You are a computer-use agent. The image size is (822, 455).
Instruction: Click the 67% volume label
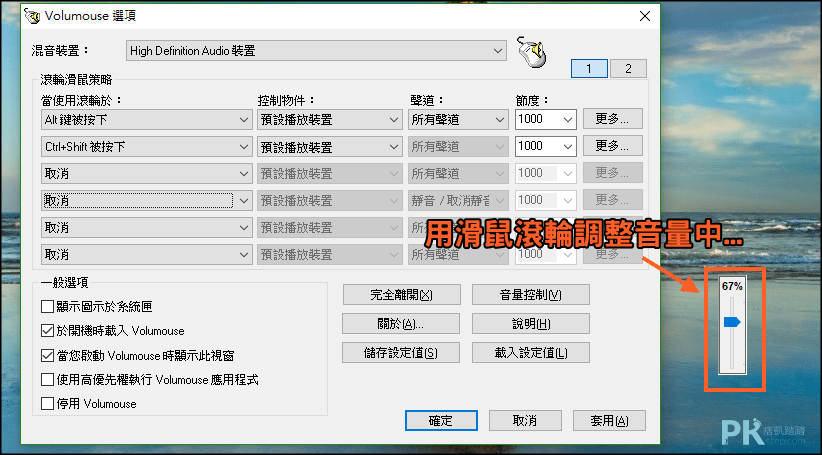pos(732,286)
